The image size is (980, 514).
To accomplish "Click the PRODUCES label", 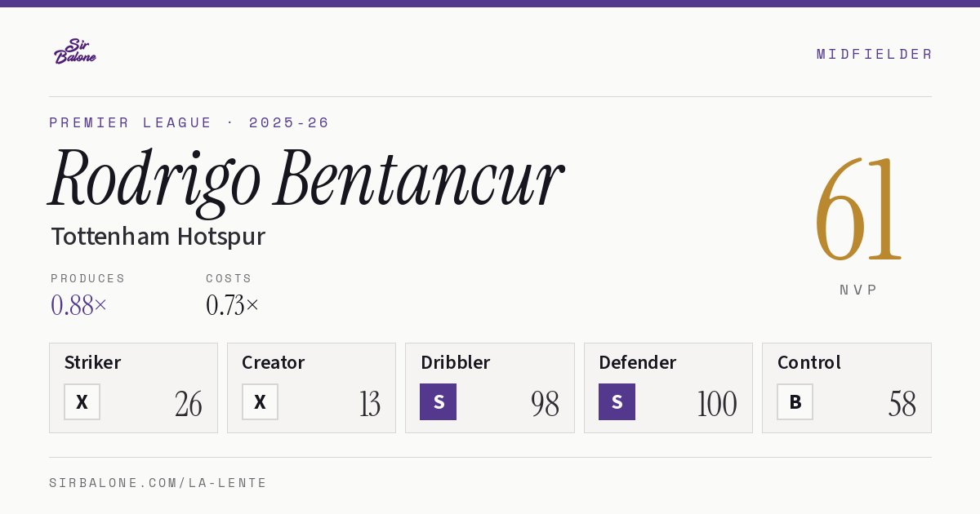I will pos(88,278).
